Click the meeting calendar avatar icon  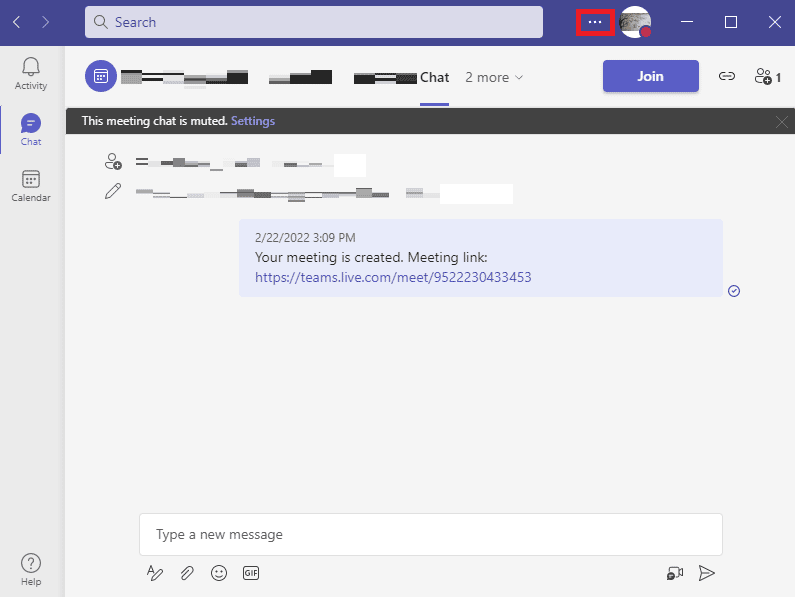101,76
